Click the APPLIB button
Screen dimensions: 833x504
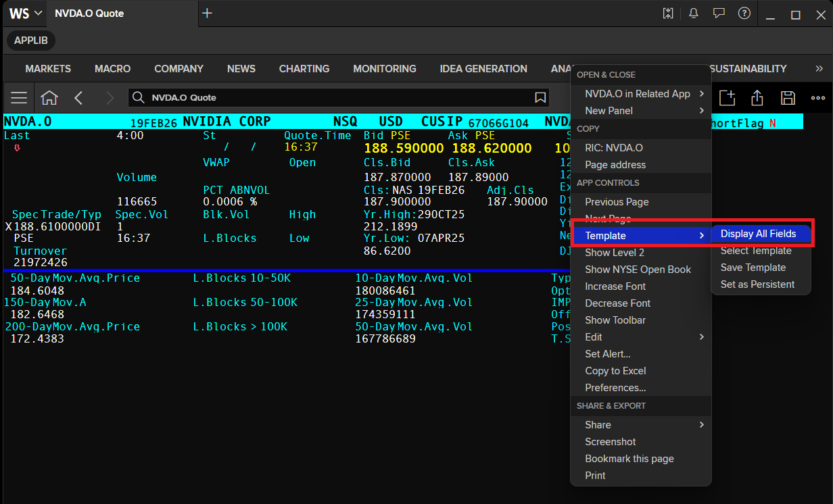[x=31, y=41]
